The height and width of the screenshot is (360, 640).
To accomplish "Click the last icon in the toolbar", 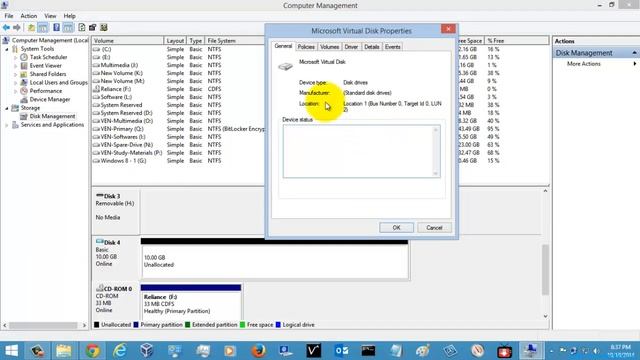I will click(104, 27).
